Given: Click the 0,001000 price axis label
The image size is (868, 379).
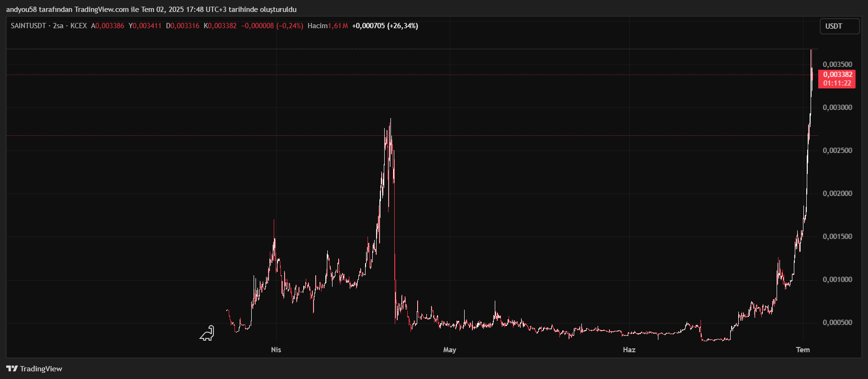Looking at the screenshot, I should point(837,280).
